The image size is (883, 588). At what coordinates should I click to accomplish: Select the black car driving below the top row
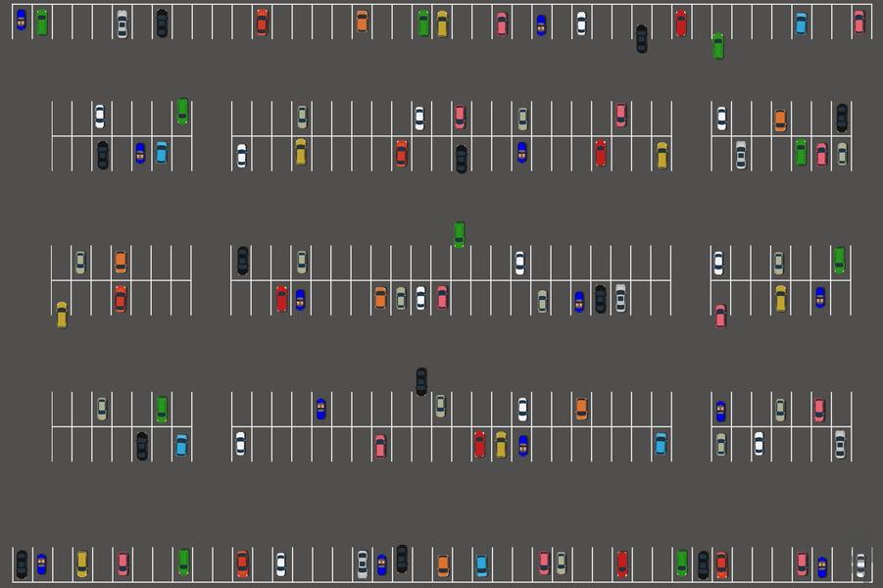click(641, 38)
